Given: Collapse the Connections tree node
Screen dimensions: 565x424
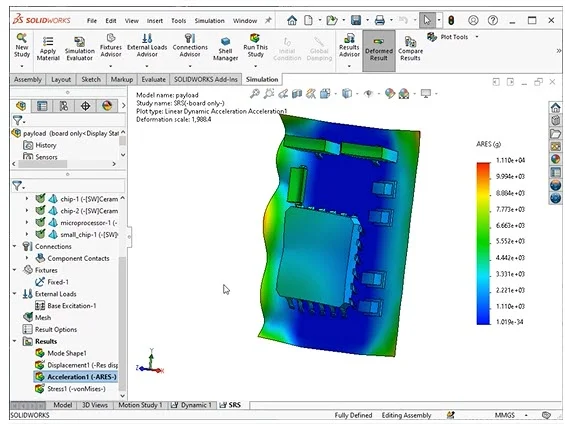Looking at the screenshot, I should [x=15, y=246].
